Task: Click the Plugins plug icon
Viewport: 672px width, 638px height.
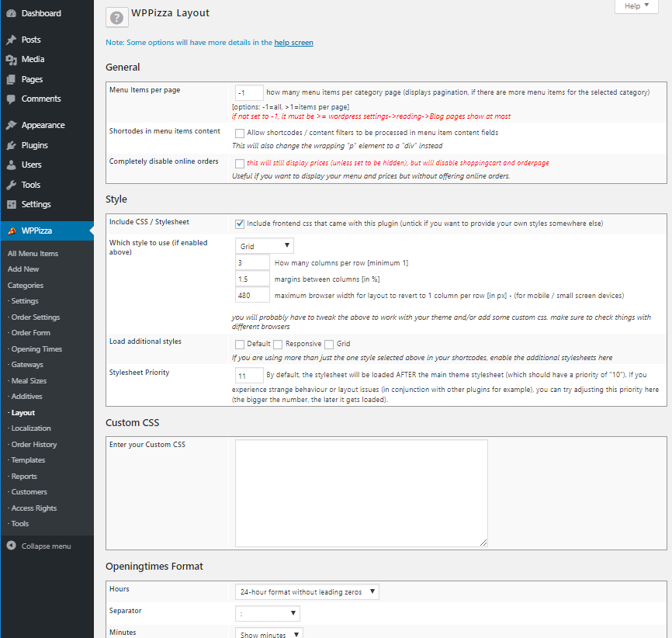Action: point(11,145)
